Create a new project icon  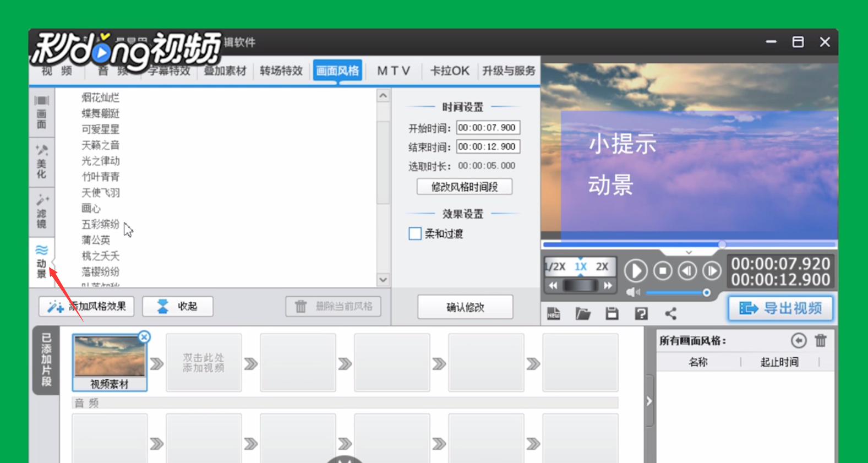tap(553, 314)
